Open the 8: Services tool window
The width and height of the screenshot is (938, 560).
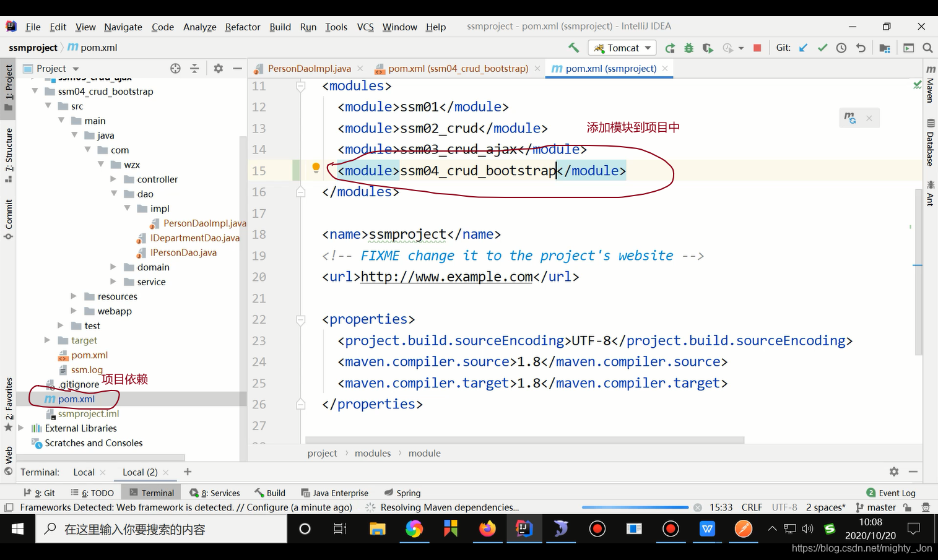click(215, 493)
